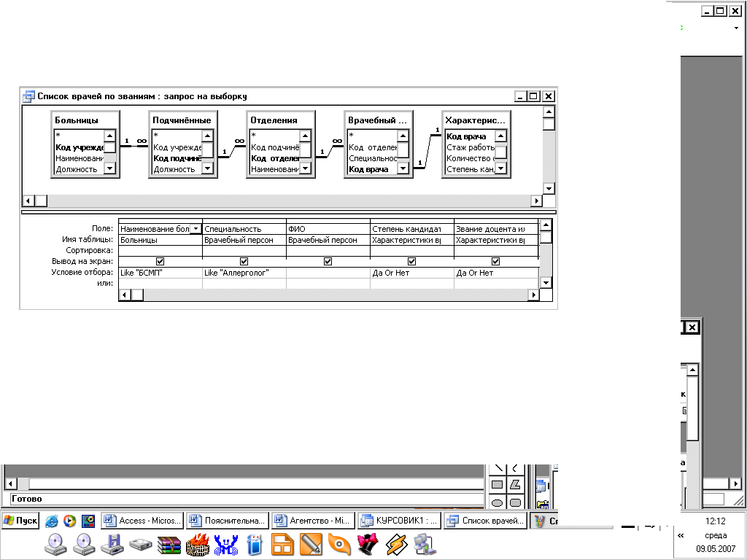747x560 pixels.
Task: Open the dropdown arrow in top-right toolbar
Action: (737, 28)
